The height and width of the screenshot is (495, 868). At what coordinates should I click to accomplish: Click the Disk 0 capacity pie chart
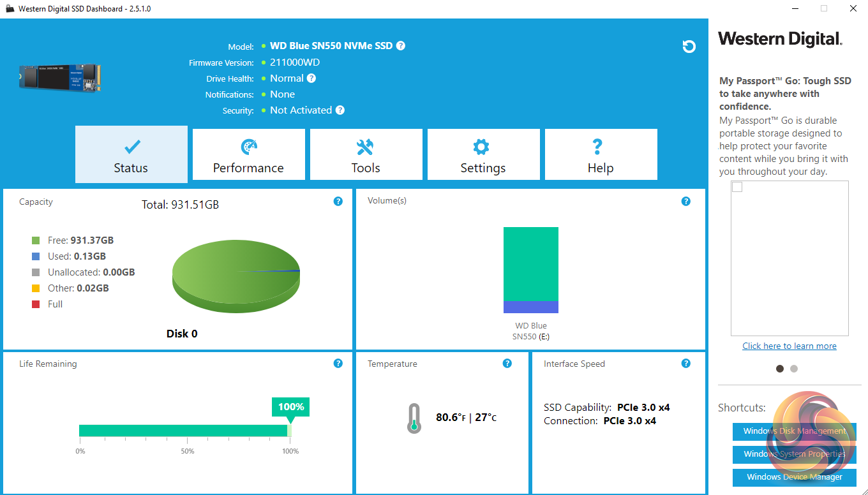pos(236,276)
